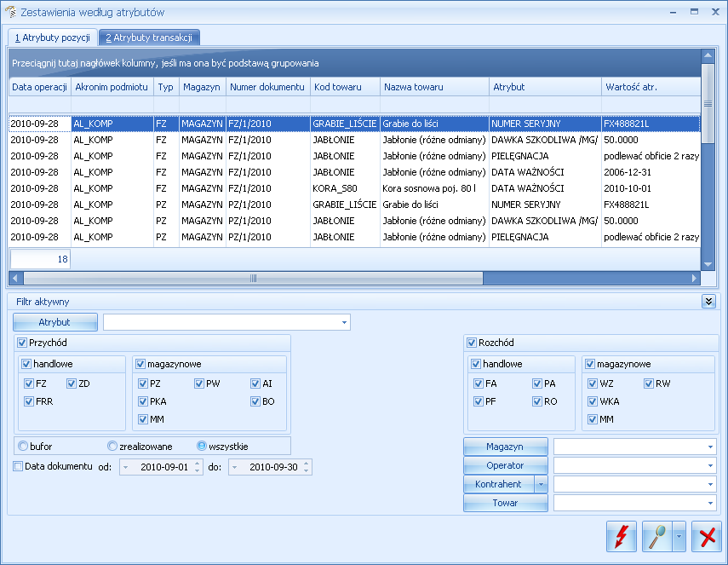Click the Kontrahent button
728x565 pixels.
[x=499, y=484]
